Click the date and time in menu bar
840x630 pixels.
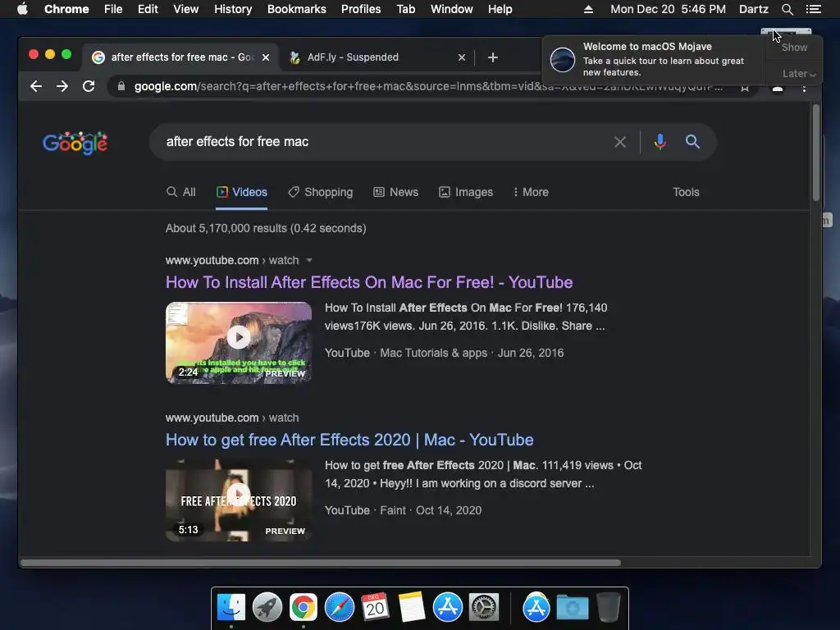(668, 9)
